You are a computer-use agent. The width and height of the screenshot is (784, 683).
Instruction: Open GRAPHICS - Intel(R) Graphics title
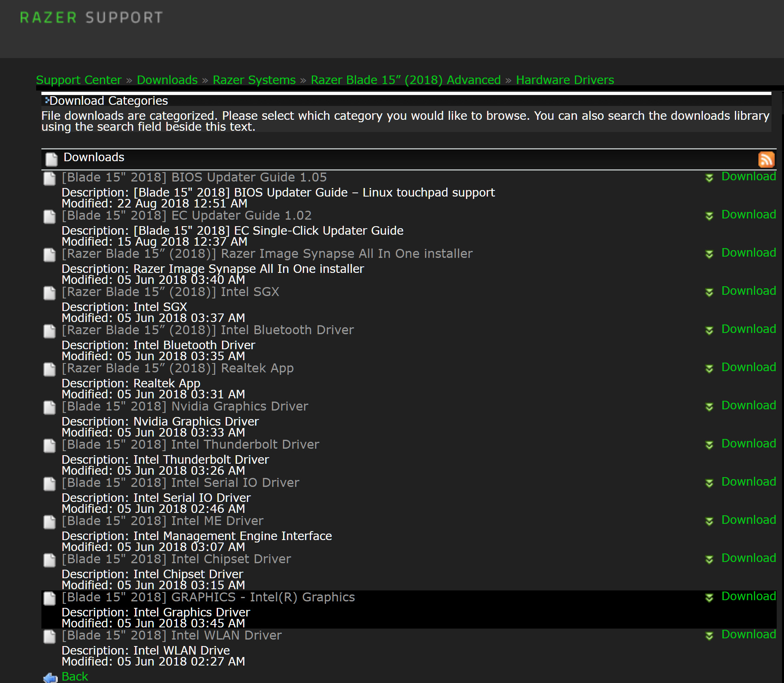pyautogui.click(x=208, y=597)
